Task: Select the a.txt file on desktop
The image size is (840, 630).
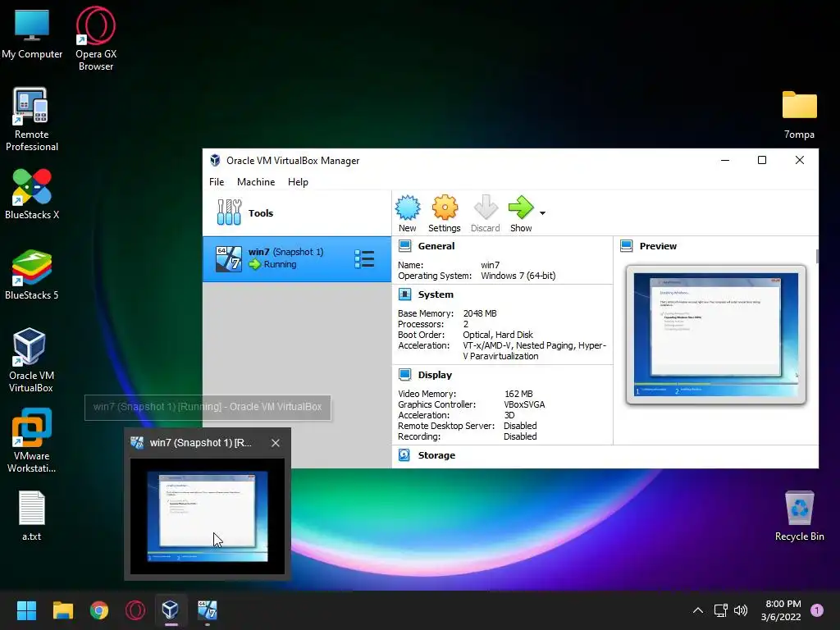Action: click(32, 515)
